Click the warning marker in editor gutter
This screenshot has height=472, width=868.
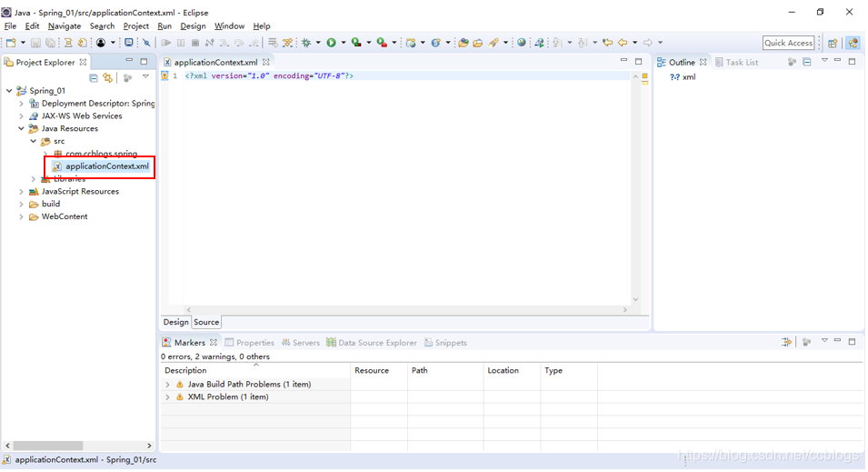(165, 75)
